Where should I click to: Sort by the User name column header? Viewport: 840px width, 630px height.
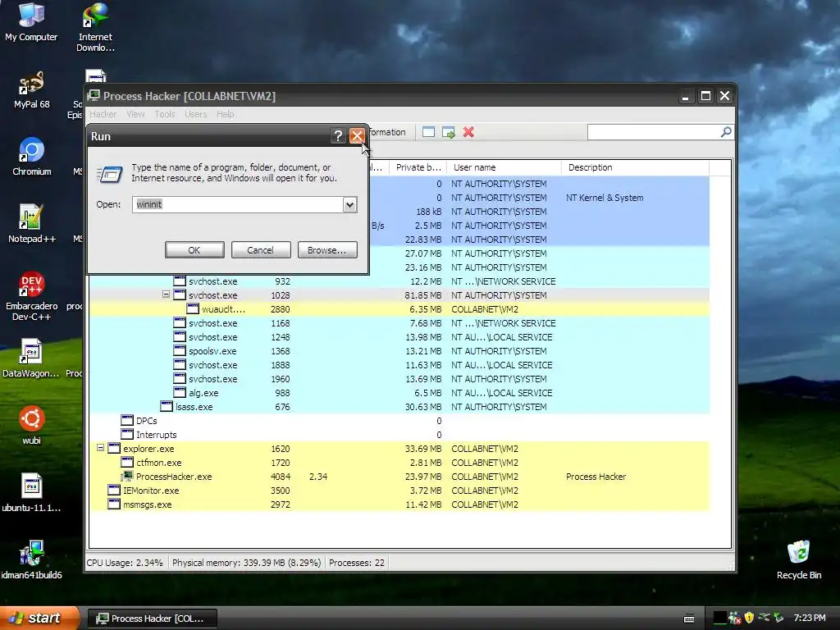pyautogui.click(x=504, y=167)
